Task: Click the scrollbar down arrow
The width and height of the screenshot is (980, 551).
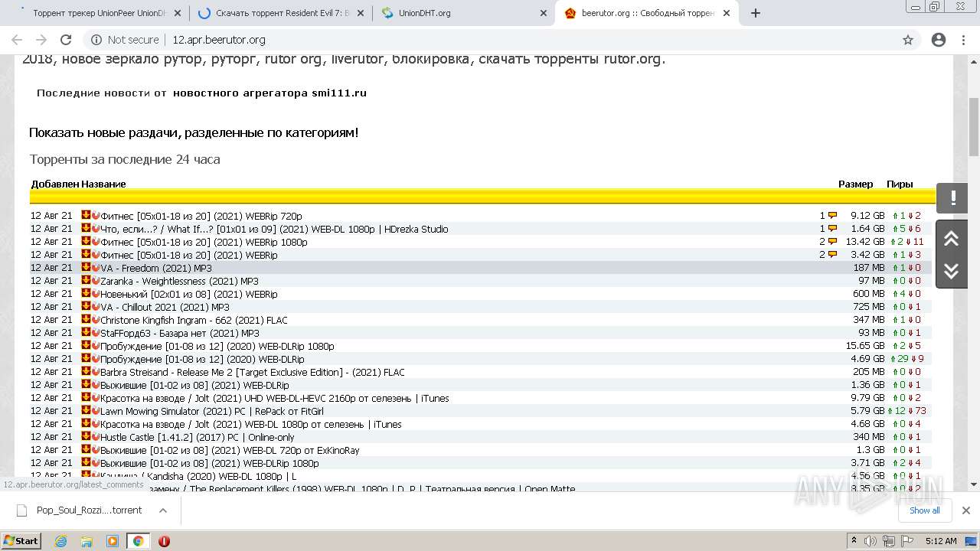Action: pos(974,484)
